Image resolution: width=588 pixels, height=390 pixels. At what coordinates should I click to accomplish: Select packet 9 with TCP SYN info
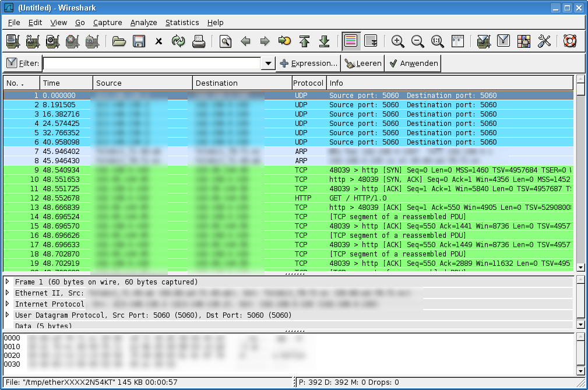288,170
